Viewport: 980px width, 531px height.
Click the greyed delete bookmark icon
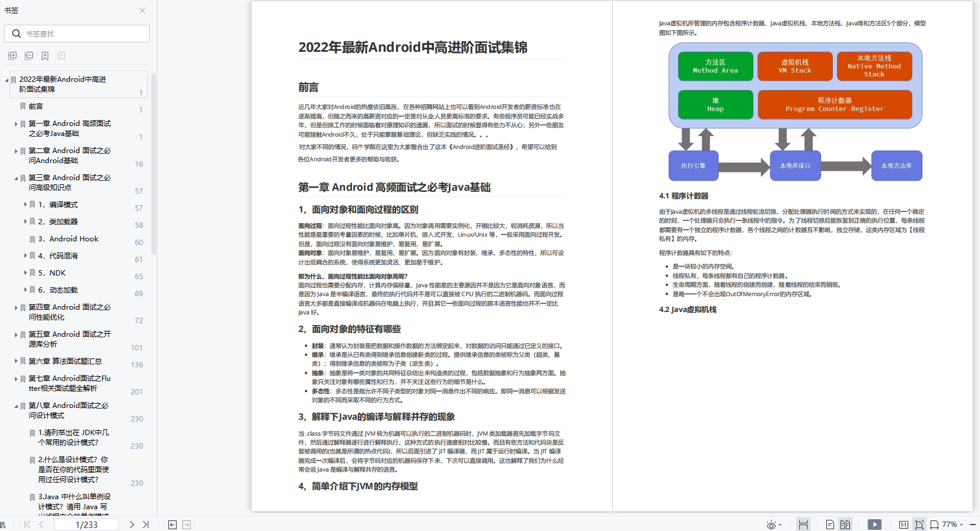coord(62,56)
